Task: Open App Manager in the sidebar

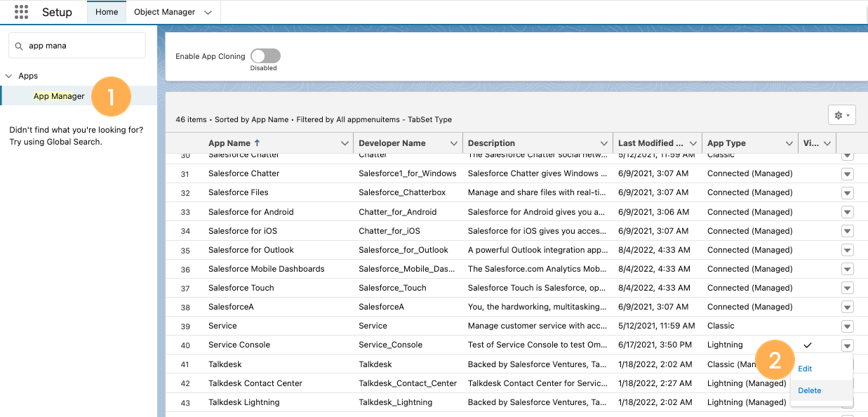Action: pos(59,96)
